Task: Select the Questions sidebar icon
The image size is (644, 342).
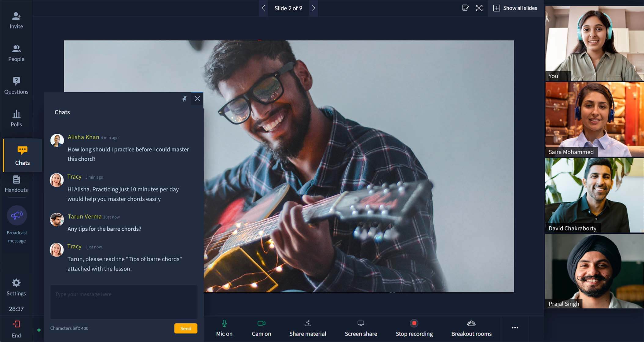Action: [x=16, y=86]
